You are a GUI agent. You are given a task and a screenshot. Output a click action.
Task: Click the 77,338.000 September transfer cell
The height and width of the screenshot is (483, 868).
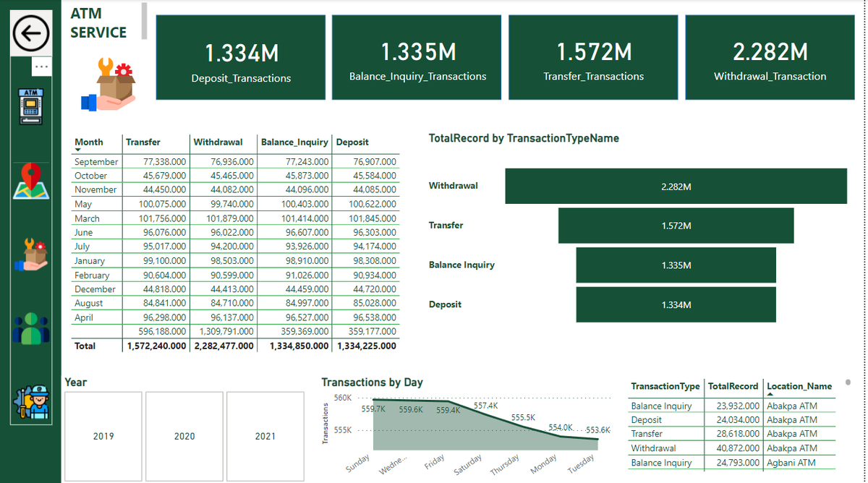(165, 161)
